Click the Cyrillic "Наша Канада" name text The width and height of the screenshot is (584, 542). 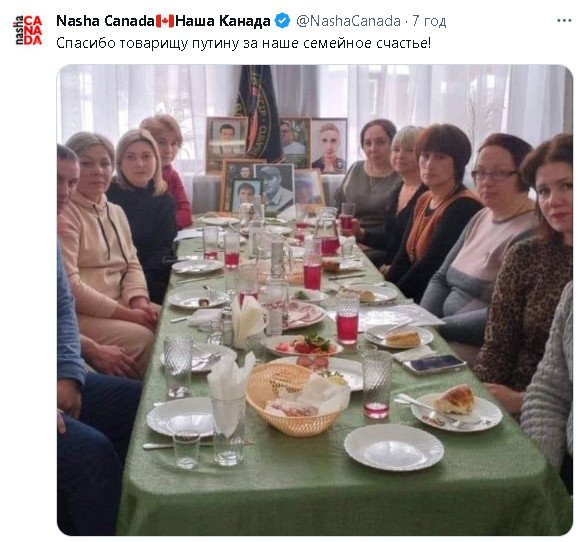[x=222, y=21]
